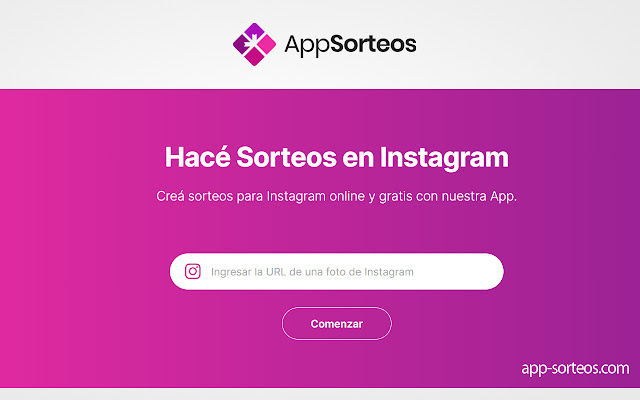
Task: Focus the Instagram photo URL input field
Action: pos(336,271)
